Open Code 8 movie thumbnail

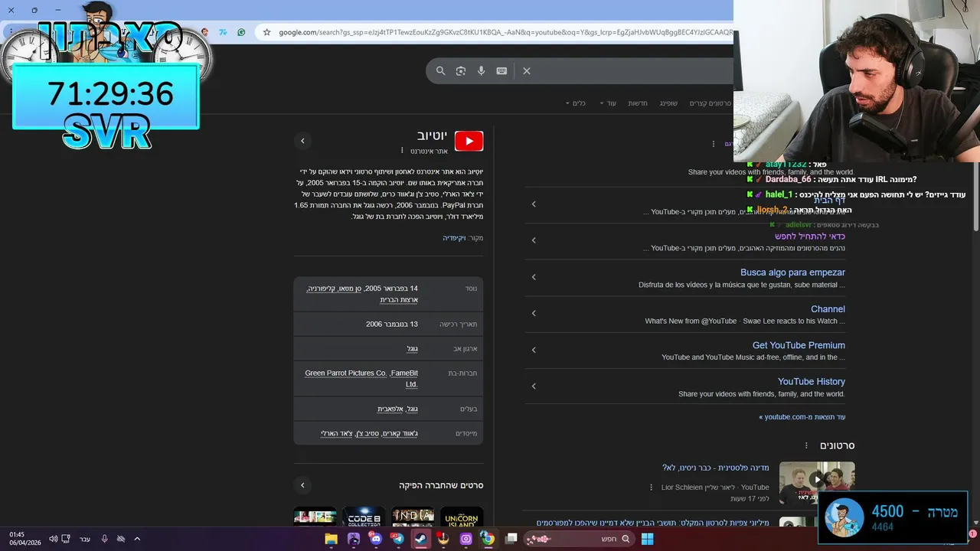pos(364,517)
